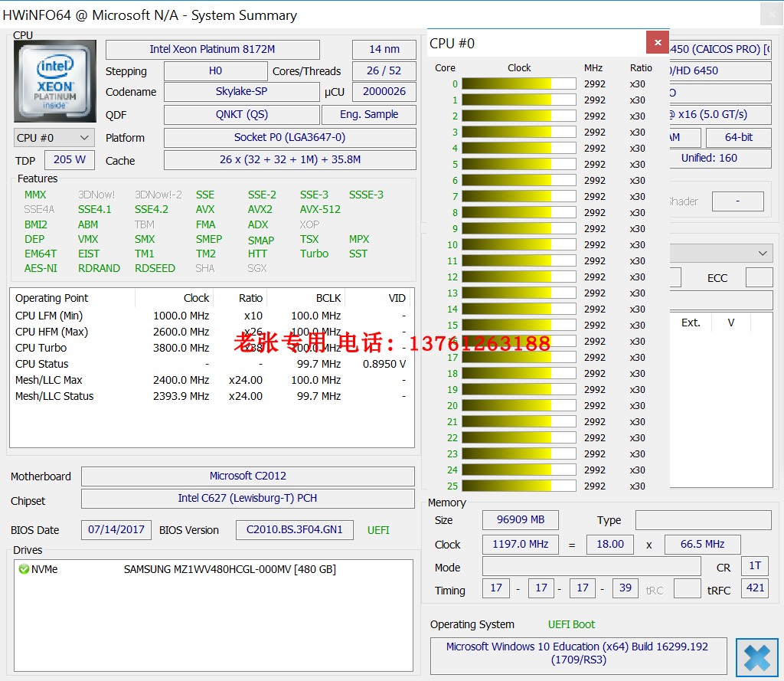Click the Intel Xeon Platinum logo image
Image resolution: width=784 pixels, height=681 pixels.
point(55,81)
